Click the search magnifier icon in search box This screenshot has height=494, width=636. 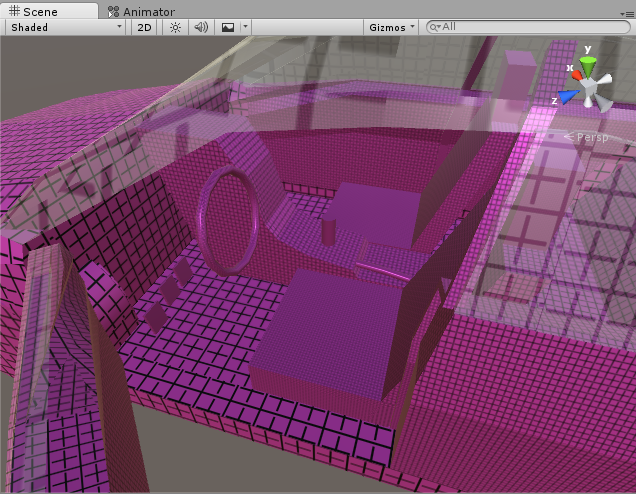(434, 27)
